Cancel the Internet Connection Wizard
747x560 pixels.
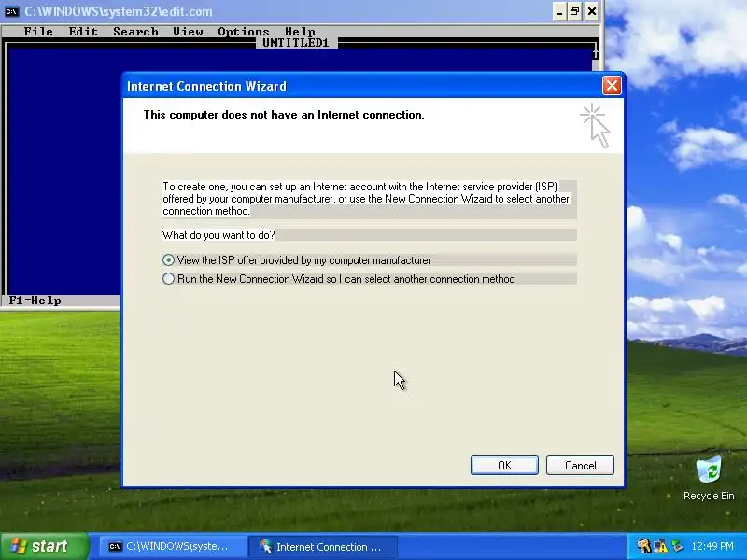pos(580,465)
